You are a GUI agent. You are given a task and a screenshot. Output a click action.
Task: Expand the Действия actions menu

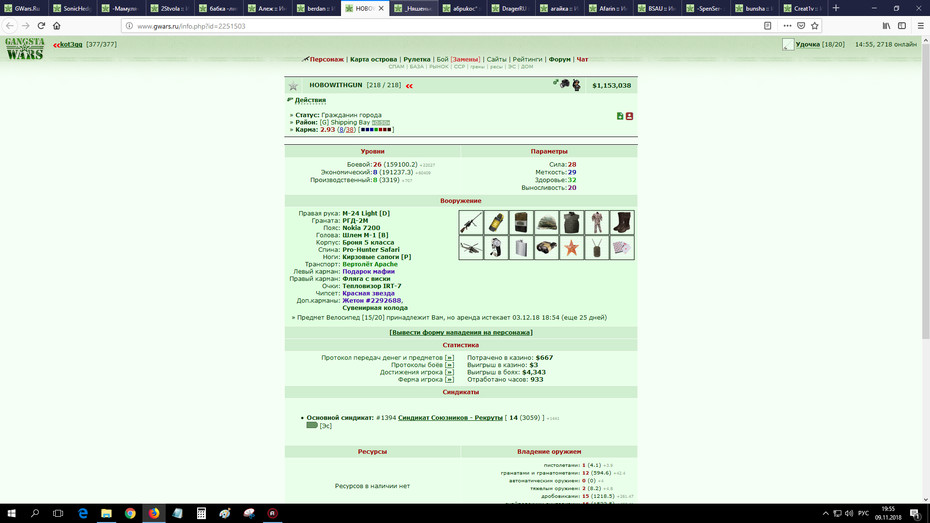(x=310, y=100)
